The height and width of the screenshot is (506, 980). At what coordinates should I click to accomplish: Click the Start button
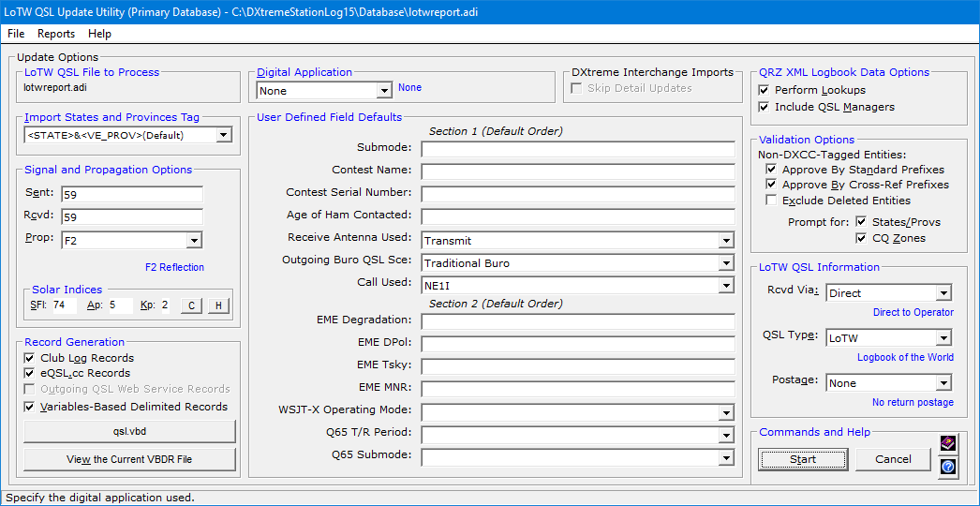[x=803, y=459]
